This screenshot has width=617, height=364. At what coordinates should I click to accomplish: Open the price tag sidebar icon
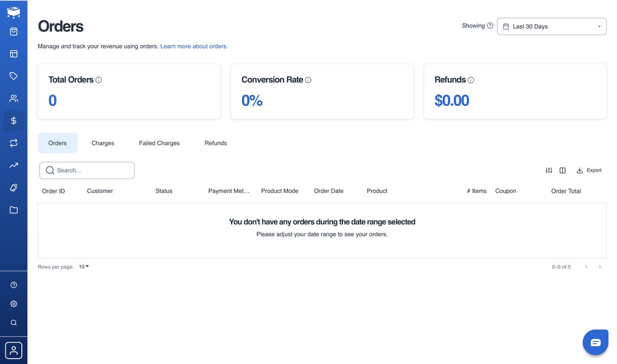pos(13,76)
